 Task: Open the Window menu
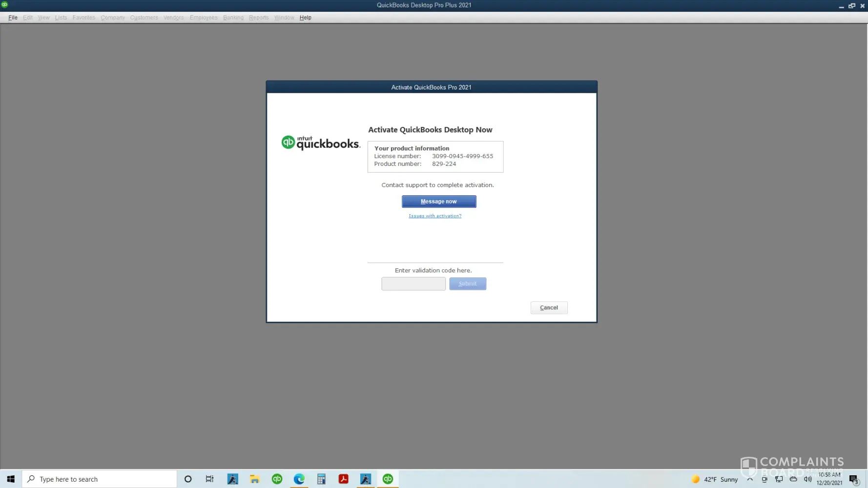[284, 18]
